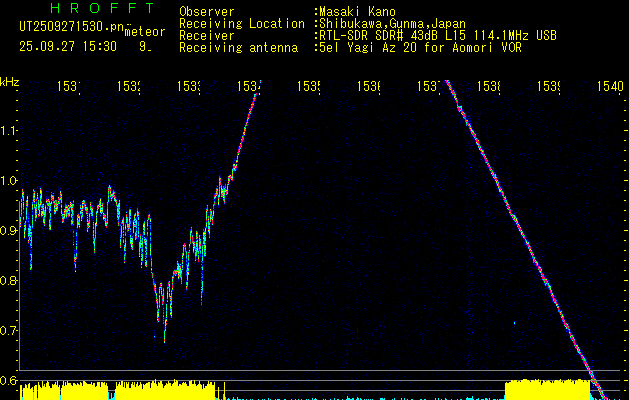Click the kHz axis unit label

tap(9, 81)
